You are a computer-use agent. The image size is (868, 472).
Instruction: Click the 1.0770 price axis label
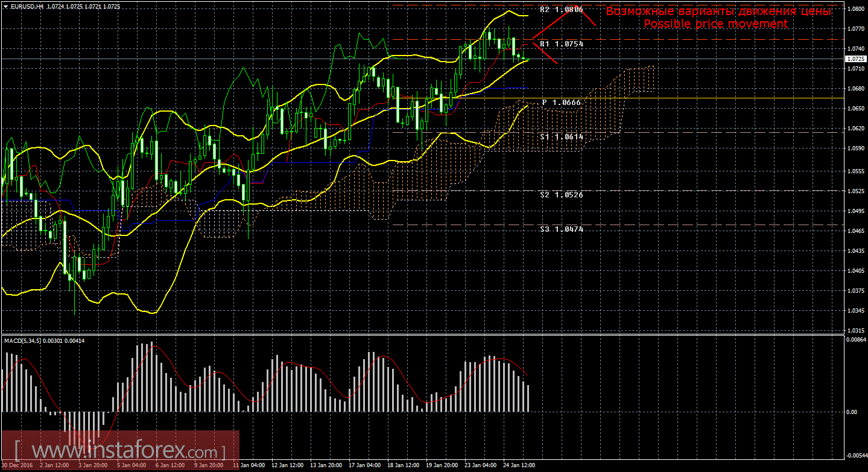[x=855, y=29]
